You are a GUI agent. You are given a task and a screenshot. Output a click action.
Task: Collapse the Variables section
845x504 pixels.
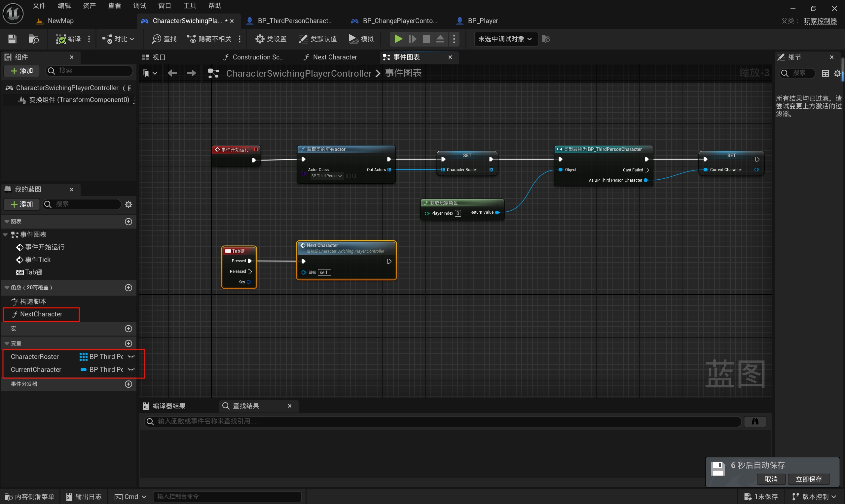7,343
